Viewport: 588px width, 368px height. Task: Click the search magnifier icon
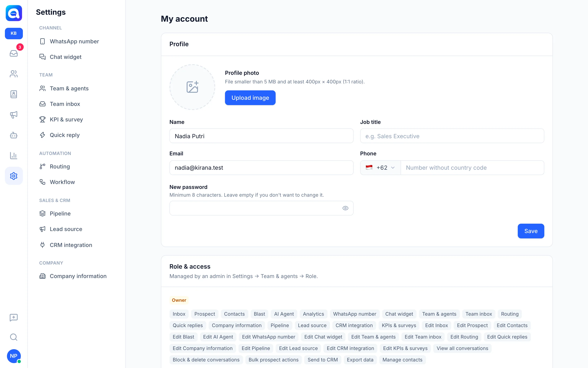pyautogui.click(x=14, y=337)
